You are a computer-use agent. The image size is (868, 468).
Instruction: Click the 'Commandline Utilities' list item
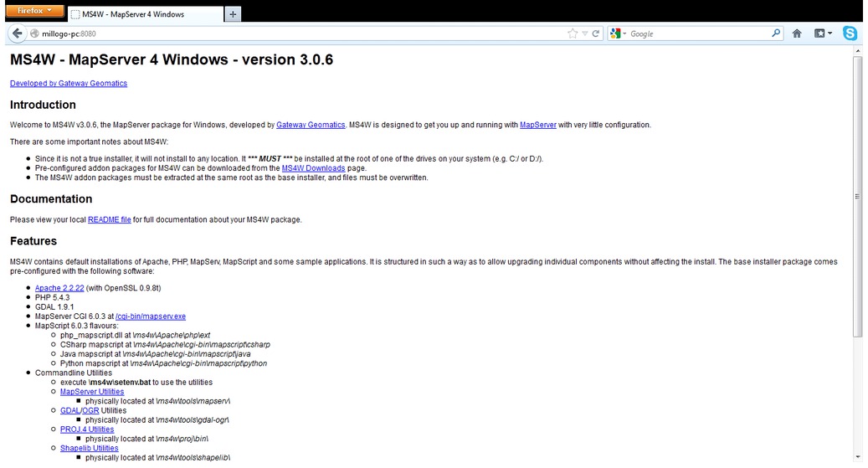pos(73,373)
